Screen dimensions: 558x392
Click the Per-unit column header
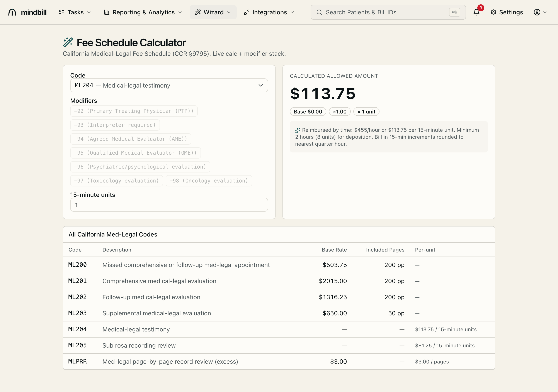[x=425, y=250]
